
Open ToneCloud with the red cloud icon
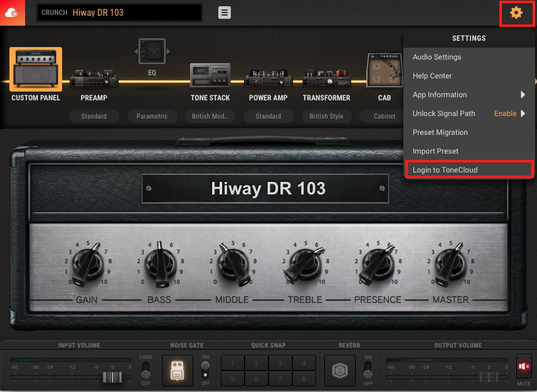[13, 13]
